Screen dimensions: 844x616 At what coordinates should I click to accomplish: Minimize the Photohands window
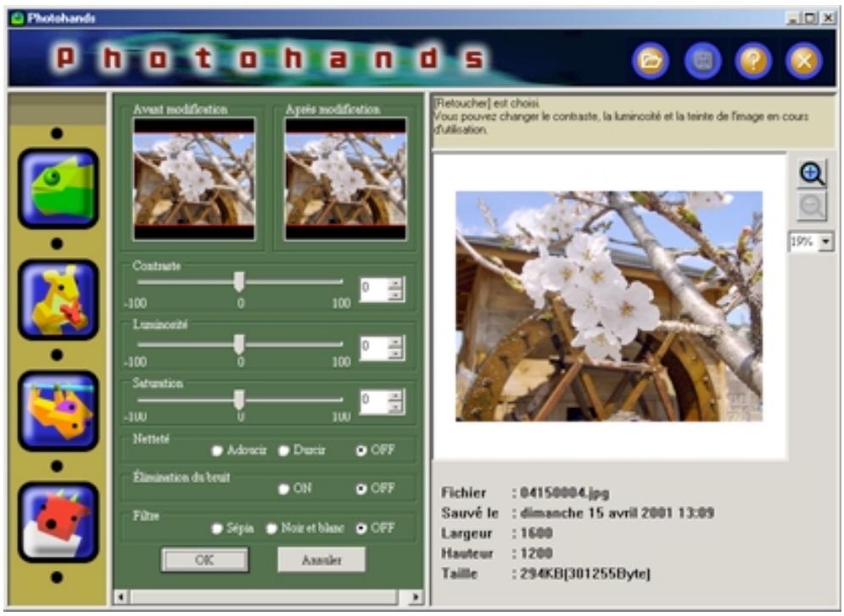[793, 19]
